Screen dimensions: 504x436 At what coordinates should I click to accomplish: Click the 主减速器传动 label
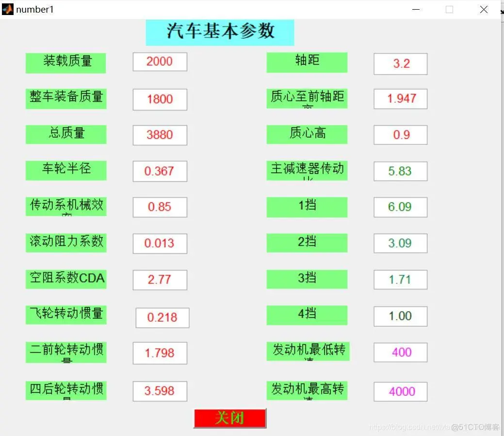pyautogui.click(x=307, y=171)
